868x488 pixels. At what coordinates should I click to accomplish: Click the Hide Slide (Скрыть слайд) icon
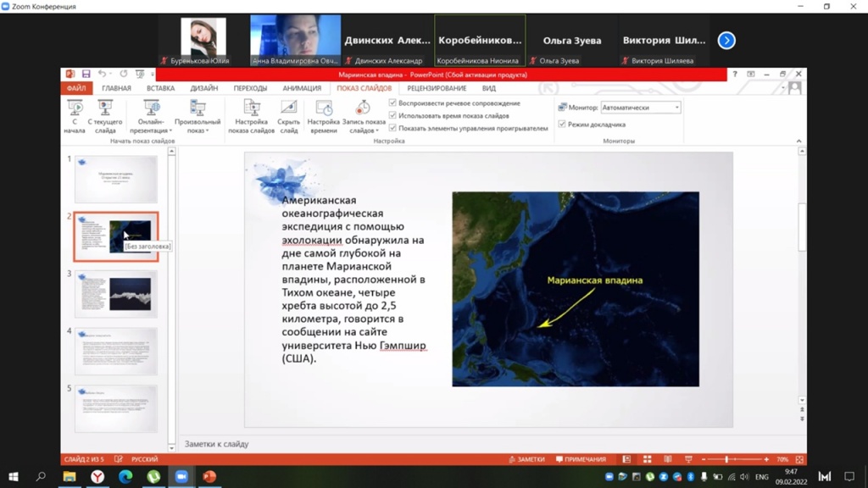point(288,116)
